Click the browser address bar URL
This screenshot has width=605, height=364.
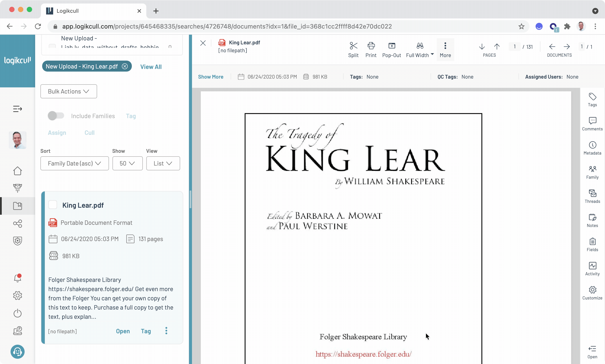[227, 26]
